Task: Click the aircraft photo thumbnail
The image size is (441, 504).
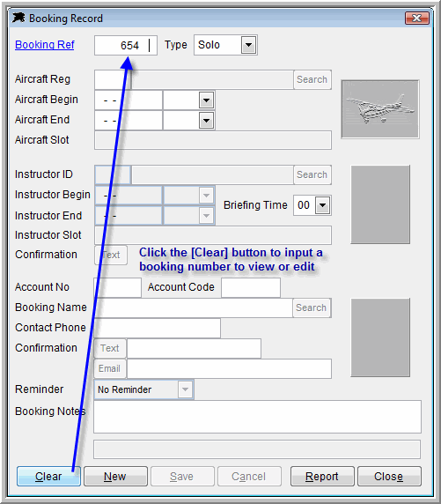Action: 380,109
